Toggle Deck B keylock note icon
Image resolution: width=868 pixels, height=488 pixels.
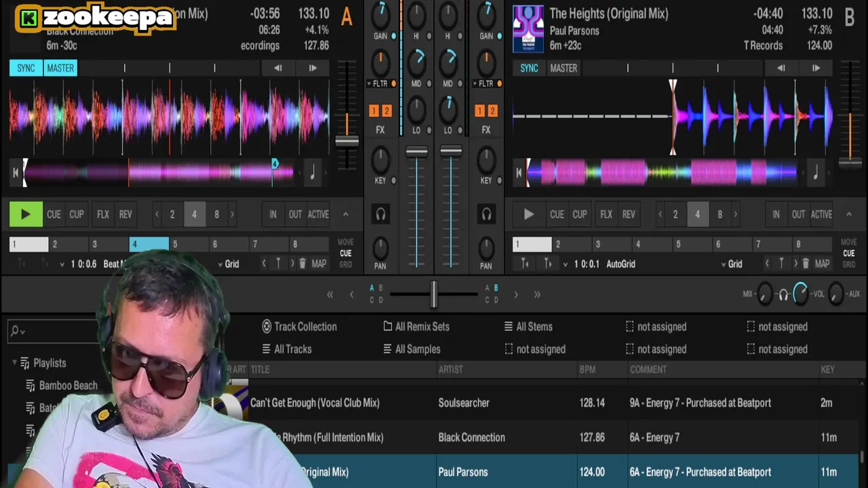coord(815,173)
